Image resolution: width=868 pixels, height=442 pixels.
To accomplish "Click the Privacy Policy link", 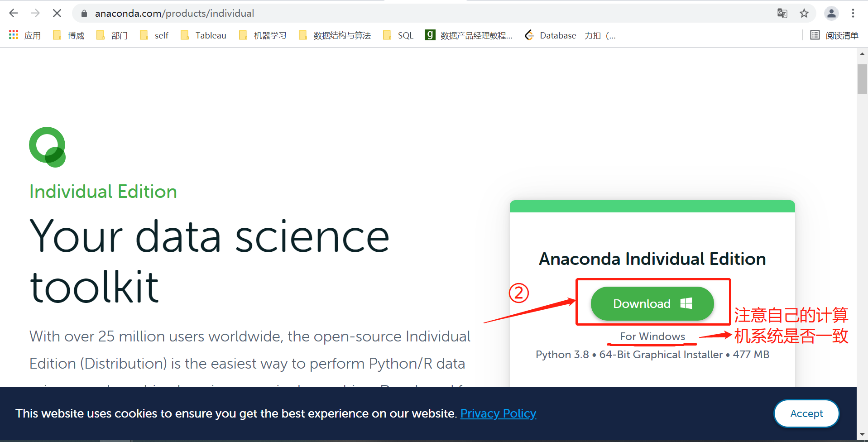I will [498, 413].
